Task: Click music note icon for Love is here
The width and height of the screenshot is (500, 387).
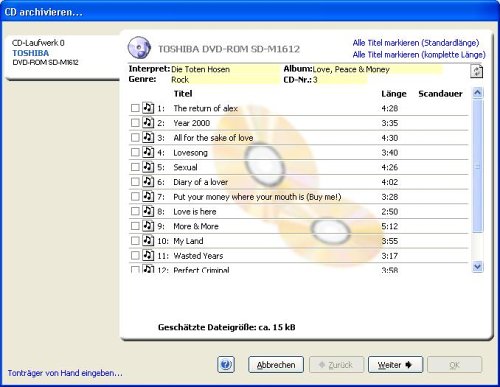Action: (148, 211)
